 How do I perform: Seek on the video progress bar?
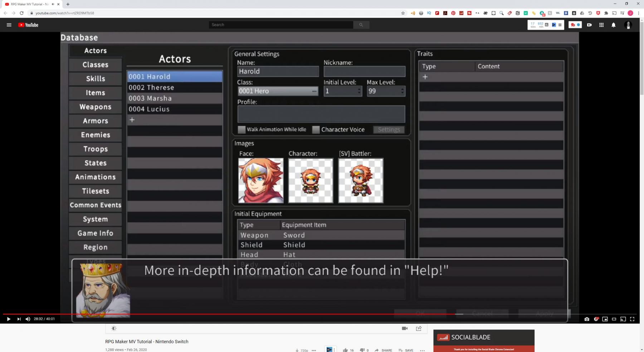pos(319,314)
